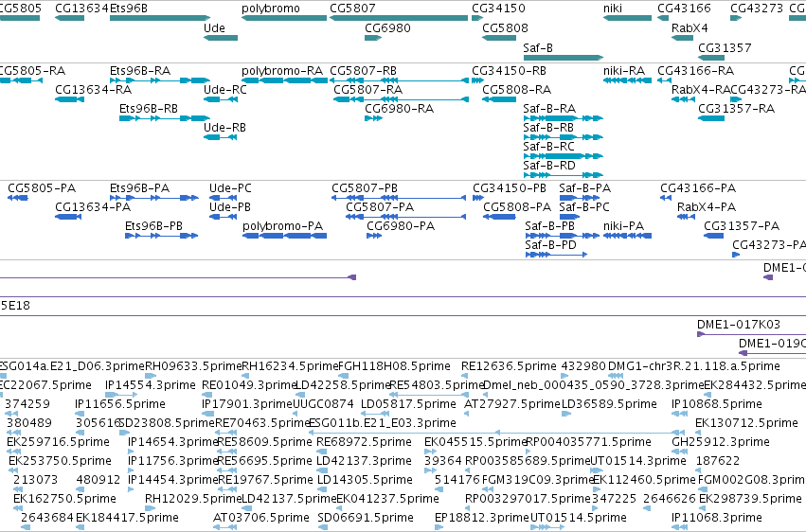
Task: Click the CG5807-RA transcript label
Action: point(368,89)
